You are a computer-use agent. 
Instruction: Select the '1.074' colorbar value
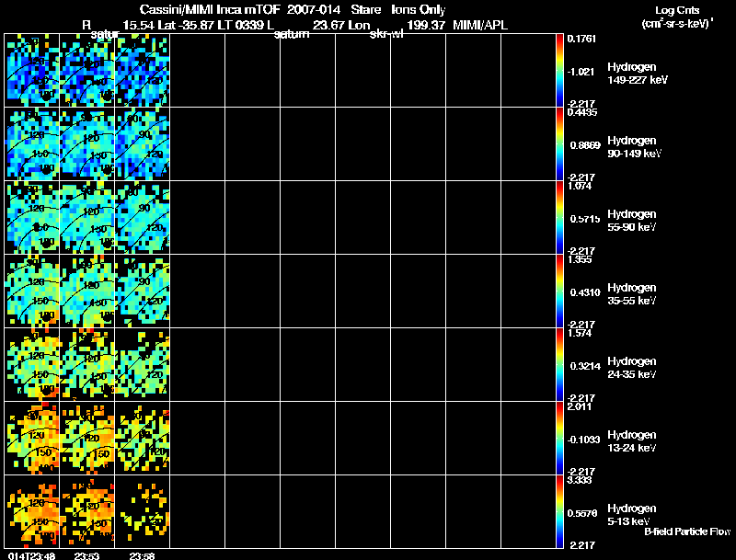[x=580, y=186]
